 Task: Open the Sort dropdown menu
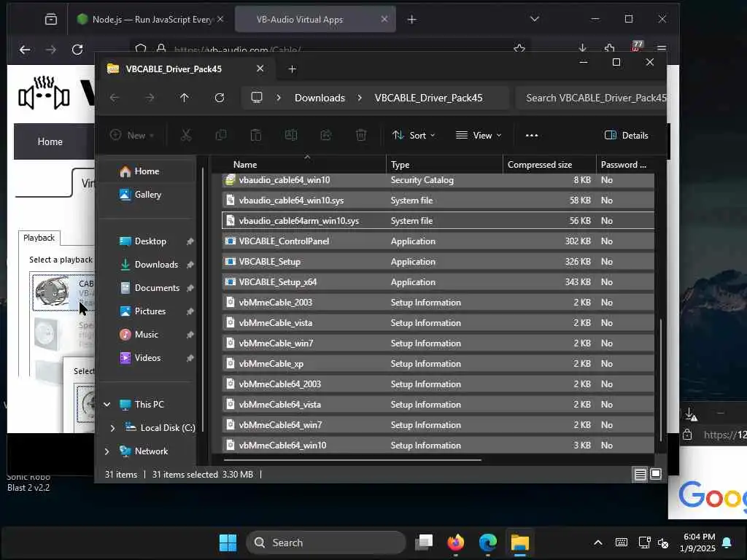(414, 135)
